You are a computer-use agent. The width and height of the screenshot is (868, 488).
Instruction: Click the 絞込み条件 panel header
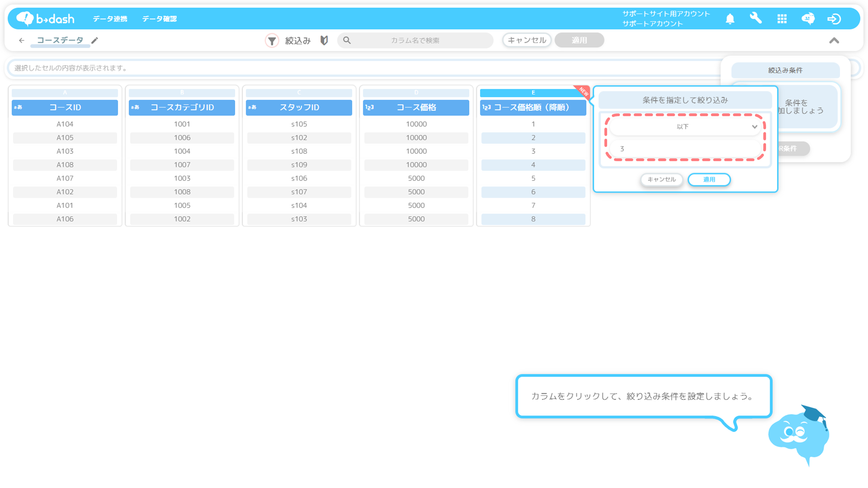785,70
